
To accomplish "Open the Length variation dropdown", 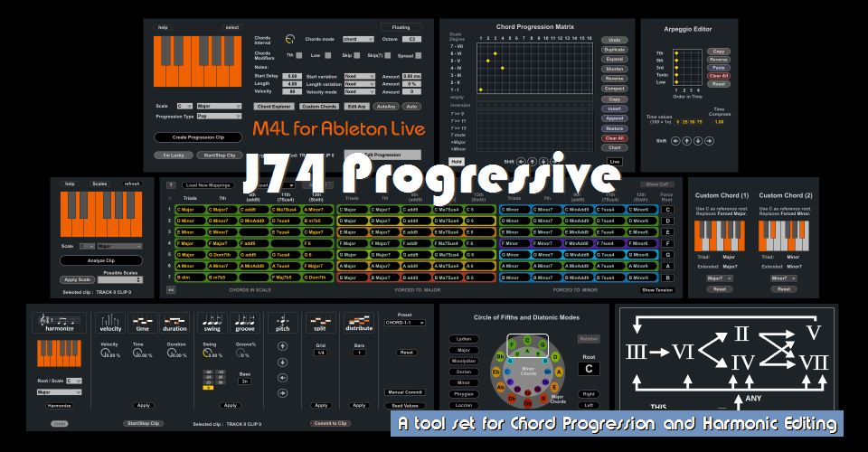I will pos(359,84).
